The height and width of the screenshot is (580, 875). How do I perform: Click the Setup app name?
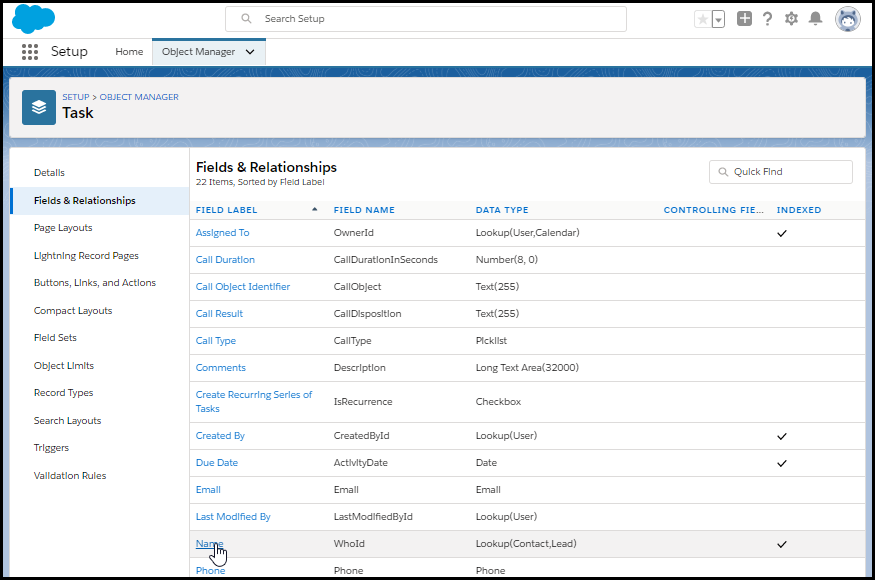(x=69, y=51)
